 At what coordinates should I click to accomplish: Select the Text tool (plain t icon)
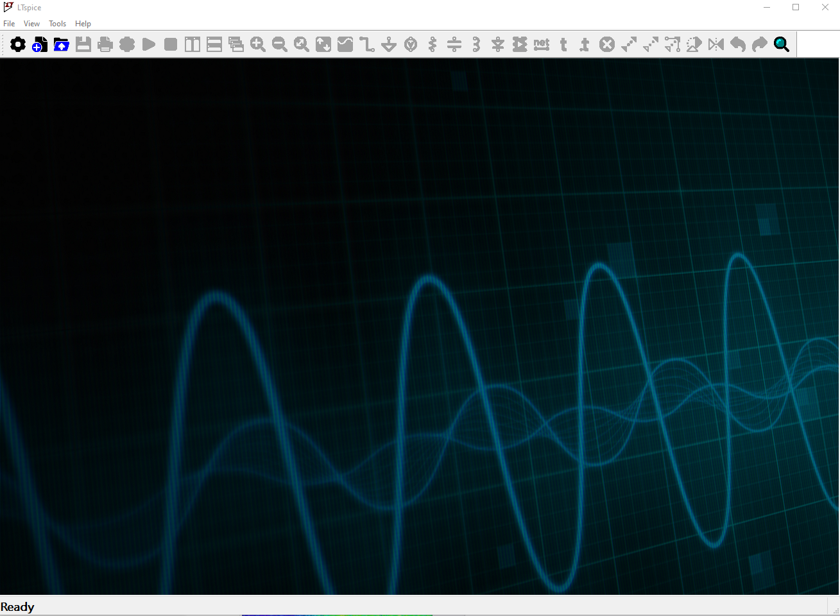tap(563, 44)
